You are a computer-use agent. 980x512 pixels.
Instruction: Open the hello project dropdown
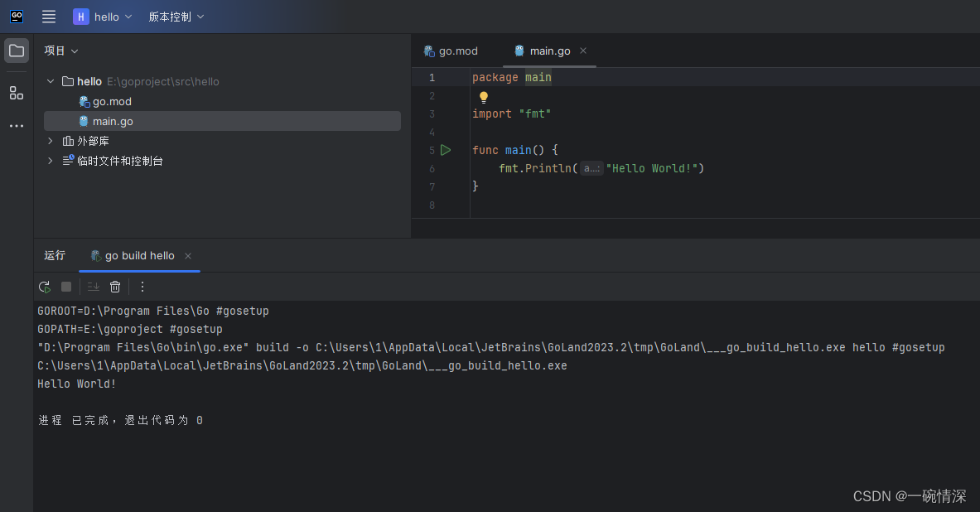[103, 17]
